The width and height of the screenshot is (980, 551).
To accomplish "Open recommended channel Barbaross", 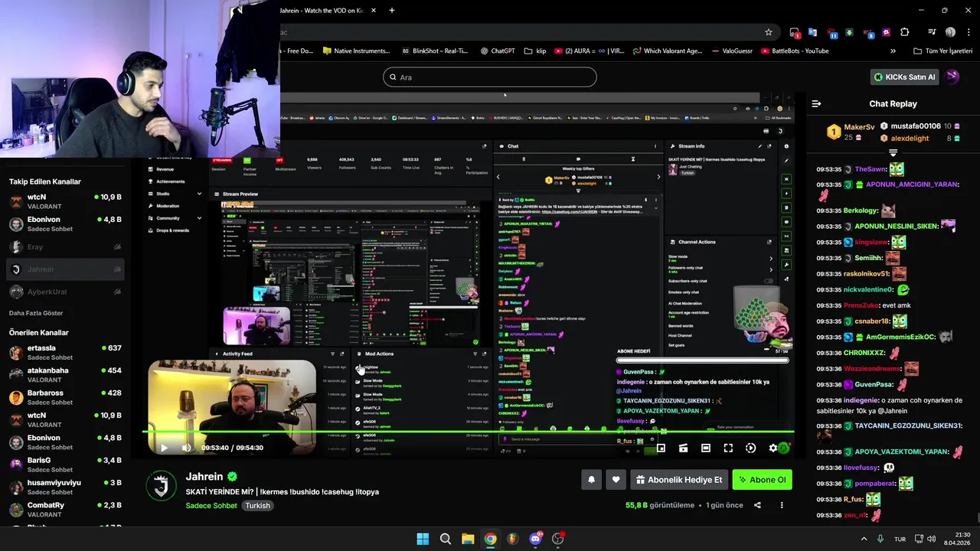I will 65,397.
